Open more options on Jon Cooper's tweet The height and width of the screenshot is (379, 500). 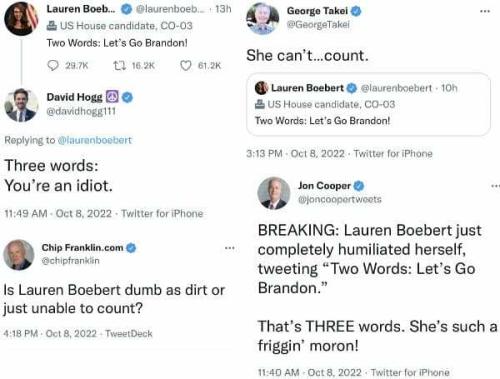point(496,186)
